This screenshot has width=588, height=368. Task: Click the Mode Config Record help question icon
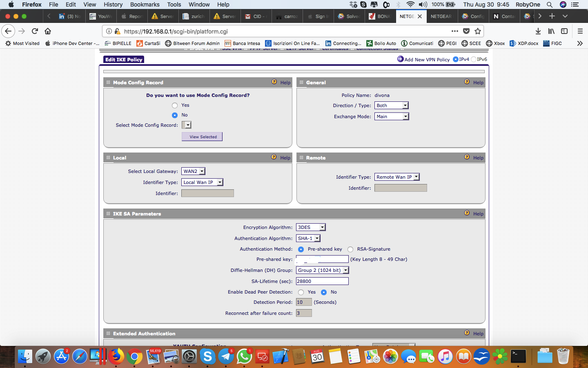pyautogui.click(x=274, y=82)
